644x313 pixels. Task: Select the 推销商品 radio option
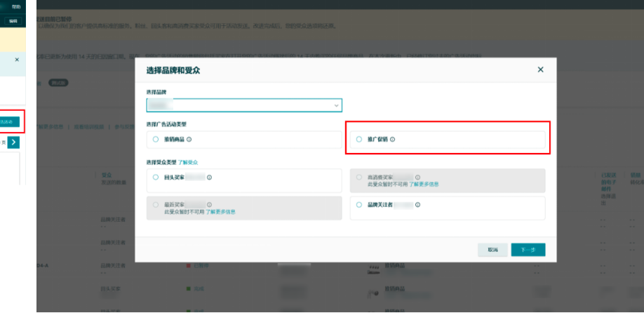coord(156,139)
